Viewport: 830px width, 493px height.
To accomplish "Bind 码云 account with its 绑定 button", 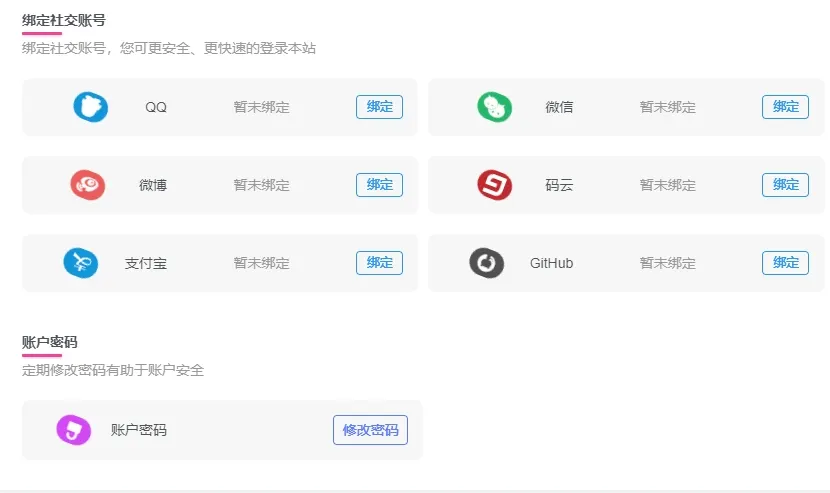I will (x=786, y=185).
